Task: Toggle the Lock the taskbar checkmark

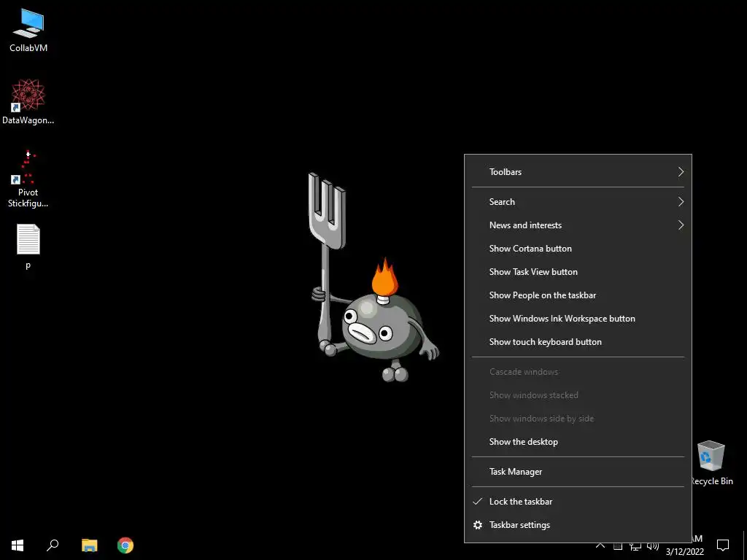Action: click(x=477, y=502)
